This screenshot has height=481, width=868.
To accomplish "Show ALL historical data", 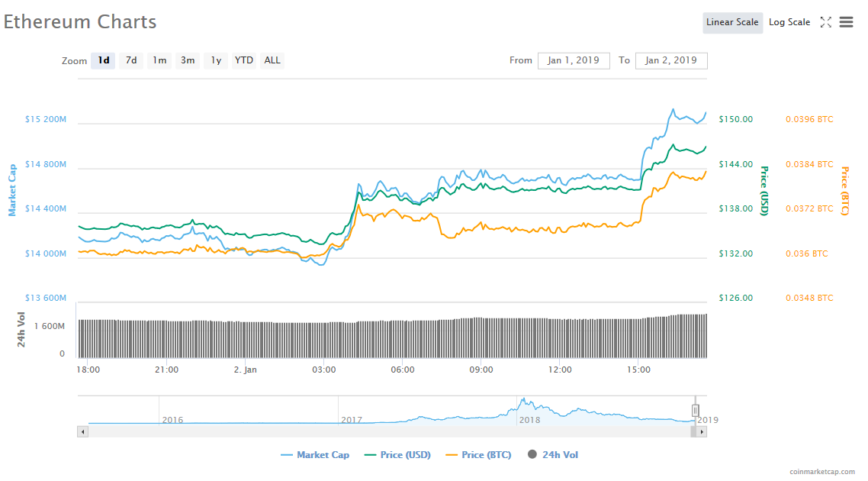I will 272,60.
